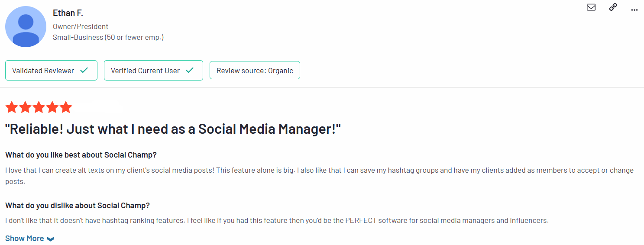Click the Small-Business company size label

(108, 37)
